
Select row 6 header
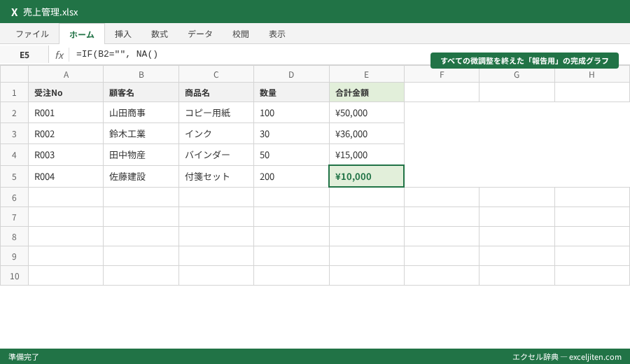pos(14,197)
